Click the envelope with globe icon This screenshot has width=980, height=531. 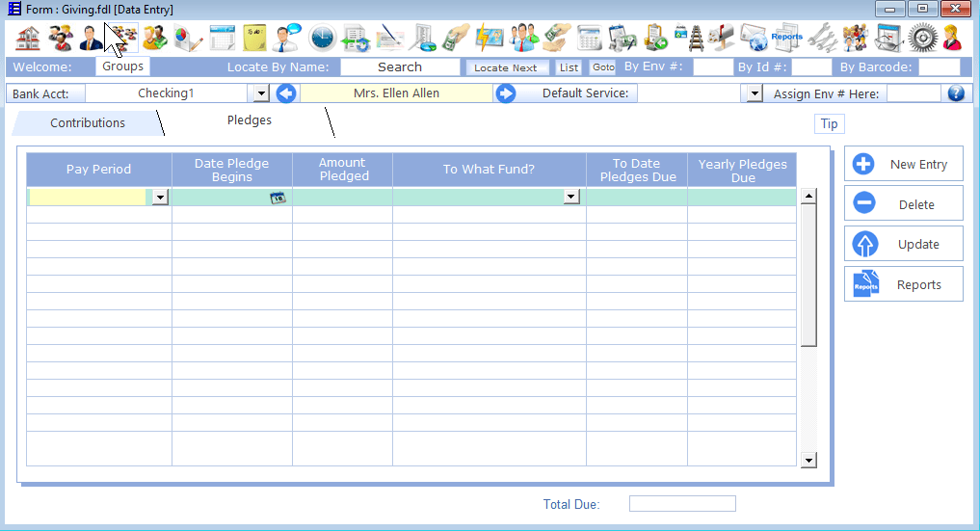pyautogui.click(x=754, y=39)
